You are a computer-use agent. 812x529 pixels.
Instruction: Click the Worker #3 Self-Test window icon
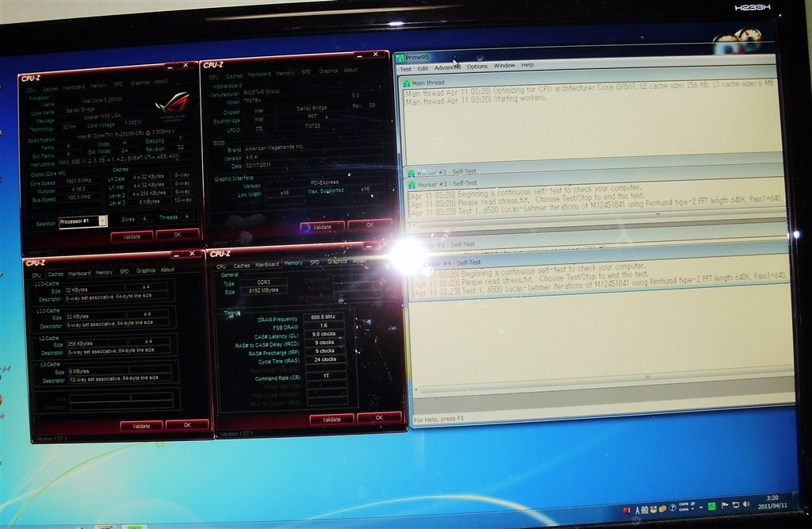coord(412,185)
